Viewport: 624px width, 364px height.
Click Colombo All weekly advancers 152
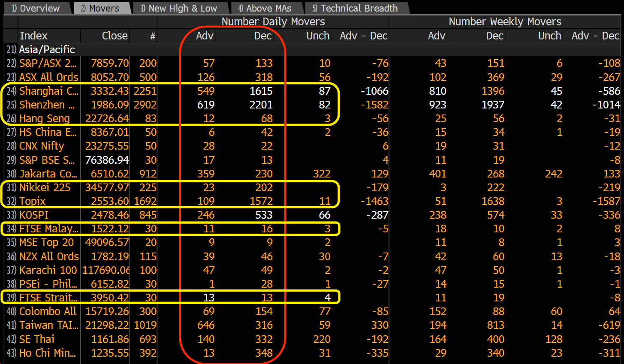[438, 311]
